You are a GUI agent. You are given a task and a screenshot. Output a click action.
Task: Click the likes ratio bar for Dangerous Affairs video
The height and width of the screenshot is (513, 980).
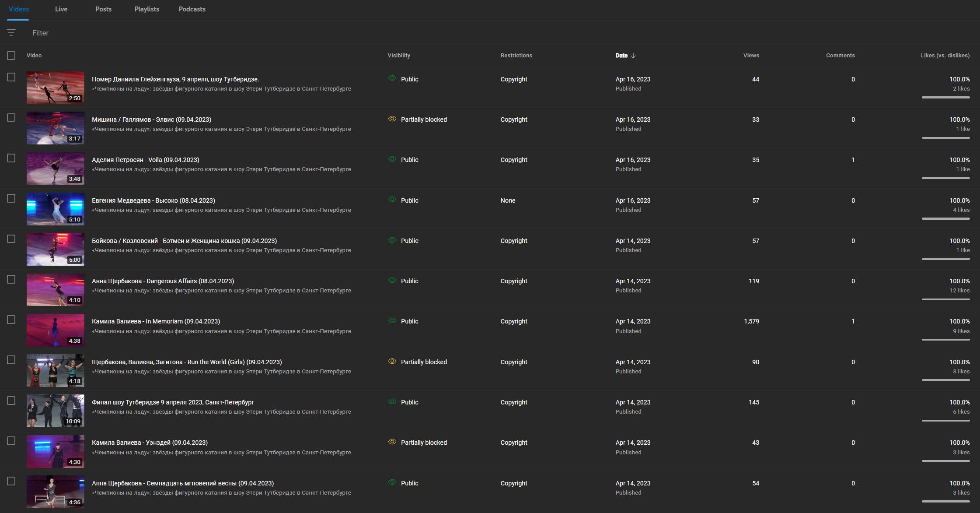(x=945, y=299)
